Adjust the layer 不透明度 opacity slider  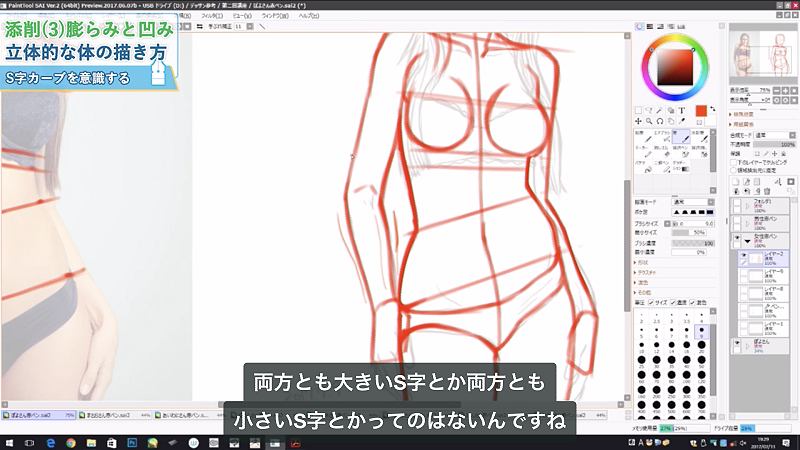coord(774,144)
